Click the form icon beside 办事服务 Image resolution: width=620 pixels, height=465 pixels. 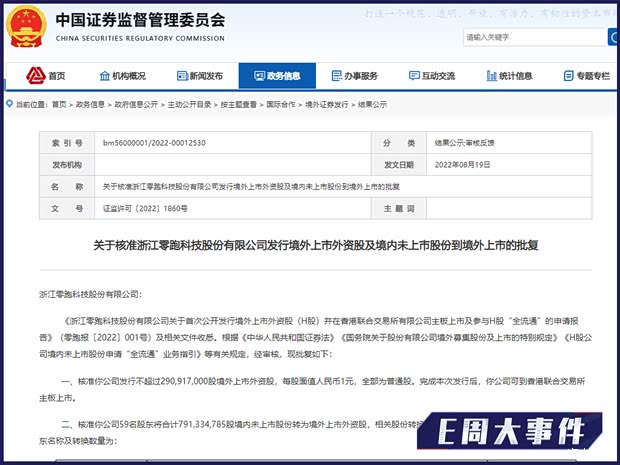[x=336, y=76]
